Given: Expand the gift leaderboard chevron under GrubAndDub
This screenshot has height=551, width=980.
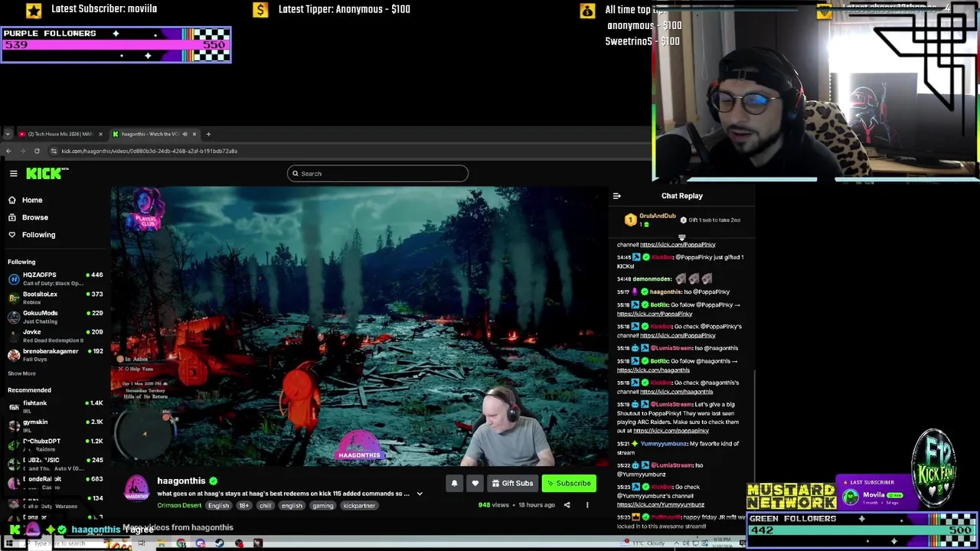Looking at the screenshot, I should click(x=681, y=238).
